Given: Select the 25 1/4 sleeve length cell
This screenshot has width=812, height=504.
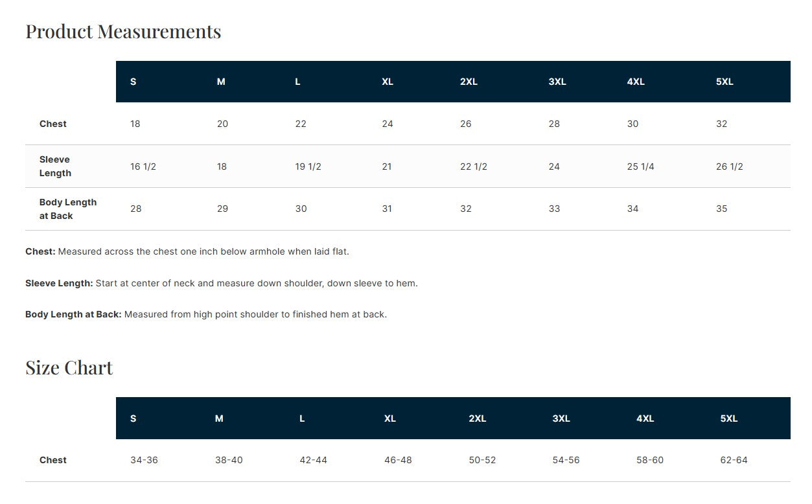Looking at the screenshot, I should click(640, 166).
